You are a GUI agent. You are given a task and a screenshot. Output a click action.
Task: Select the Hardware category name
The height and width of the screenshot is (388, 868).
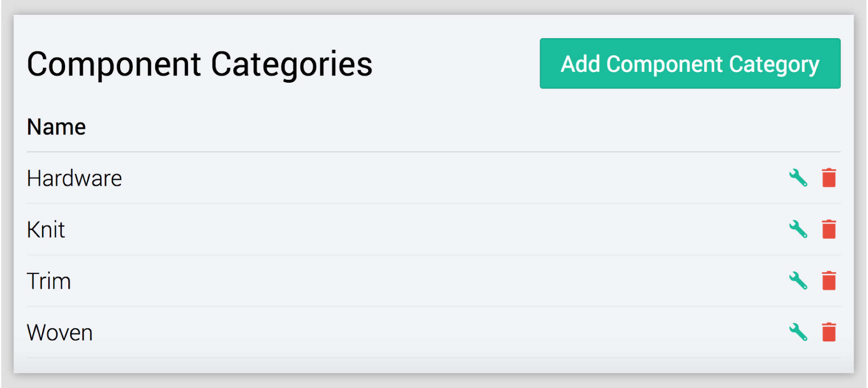coord(74,178)
